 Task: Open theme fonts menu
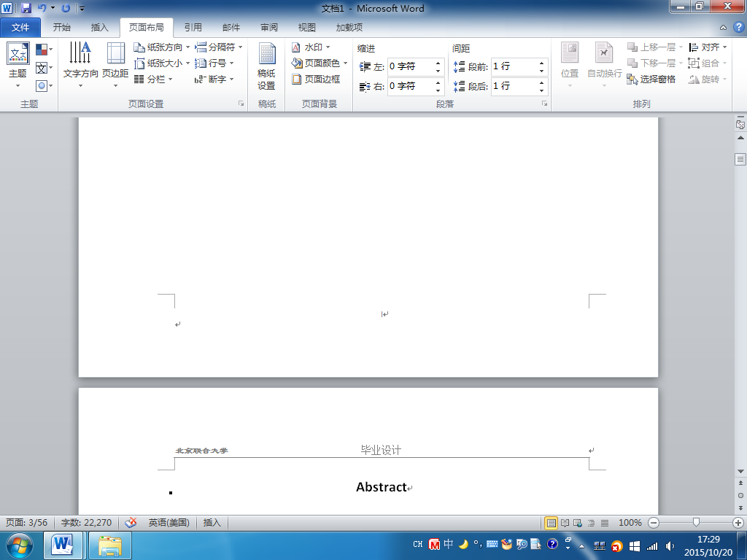coord(44,68)
